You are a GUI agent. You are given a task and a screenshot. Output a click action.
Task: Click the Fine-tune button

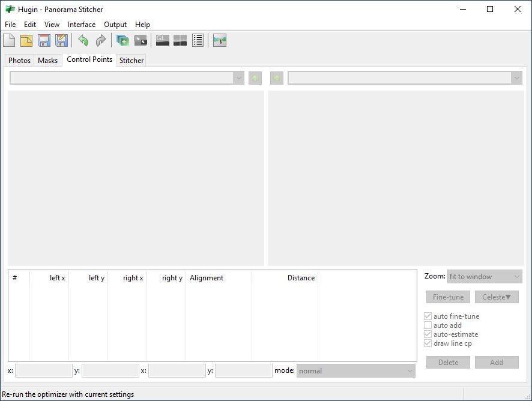448,297
